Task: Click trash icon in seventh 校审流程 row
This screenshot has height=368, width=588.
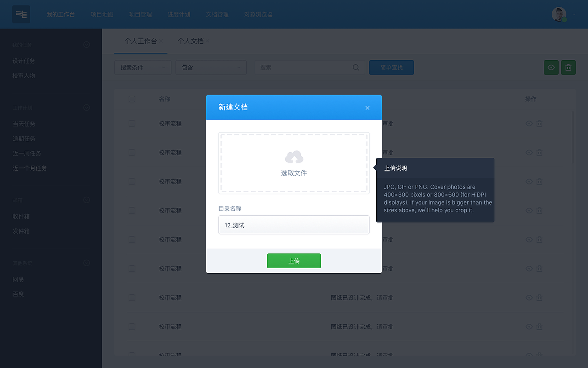Action: (x=540, y=298)
